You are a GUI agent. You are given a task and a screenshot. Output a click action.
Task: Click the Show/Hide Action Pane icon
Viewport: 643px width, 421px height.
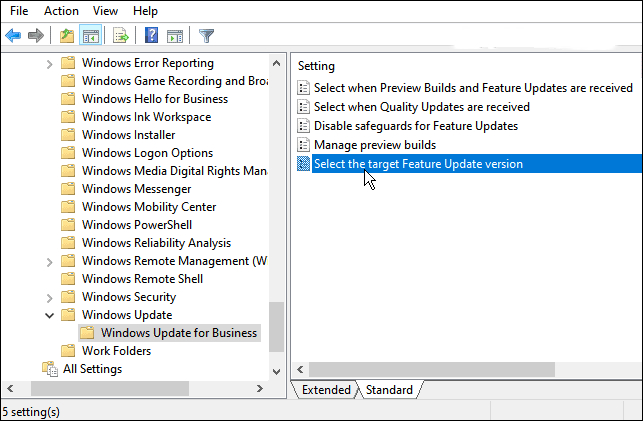(x=174, y=36)
